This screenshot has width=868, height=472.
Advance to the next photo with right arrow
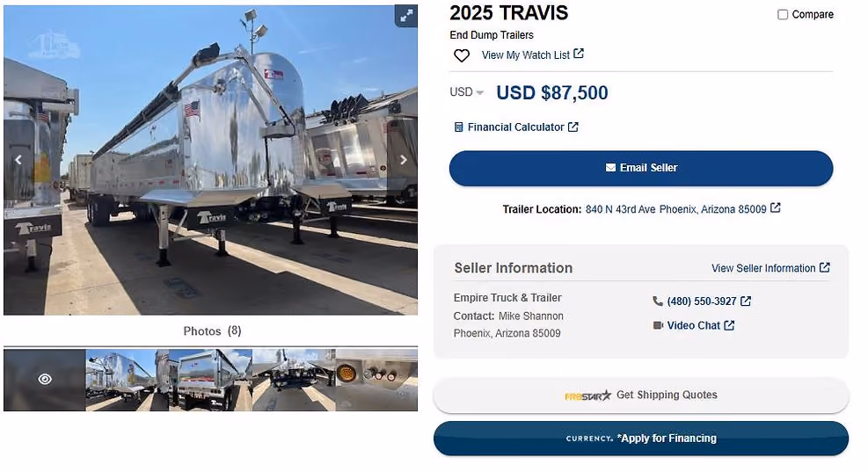(x=404, y=160)
